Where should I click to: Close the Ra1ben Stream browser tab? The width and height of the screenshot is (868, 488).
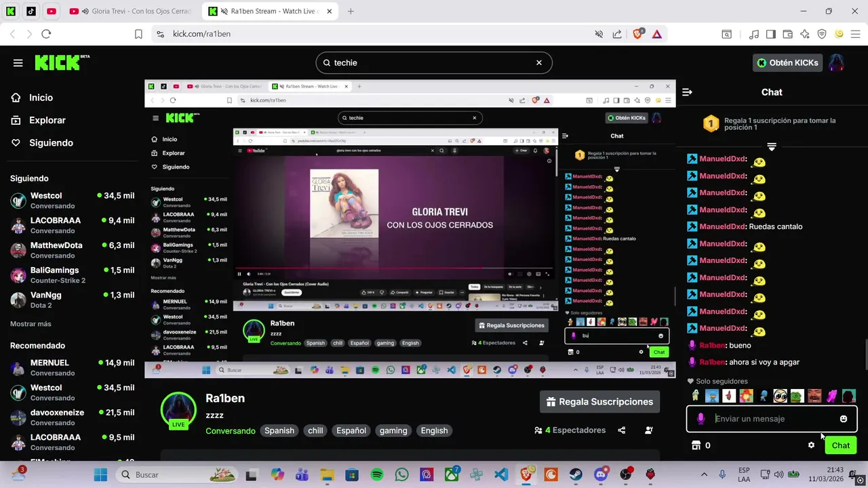tap(330, 12)
